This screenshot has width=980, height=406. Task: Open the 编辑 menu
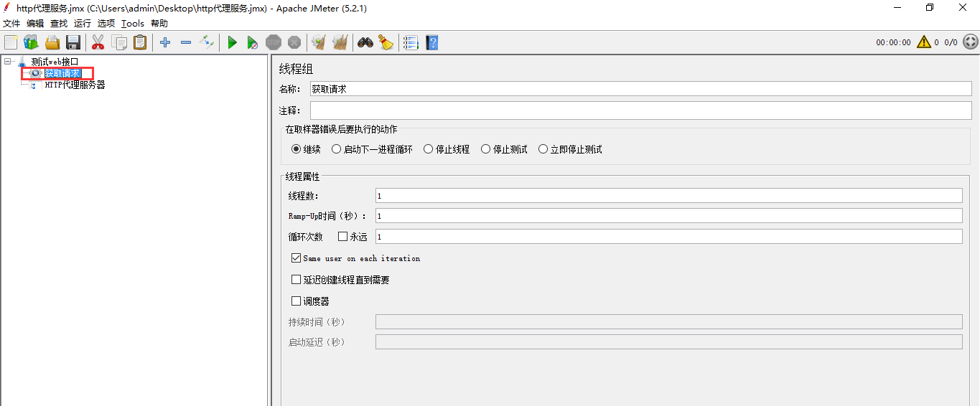35,23
